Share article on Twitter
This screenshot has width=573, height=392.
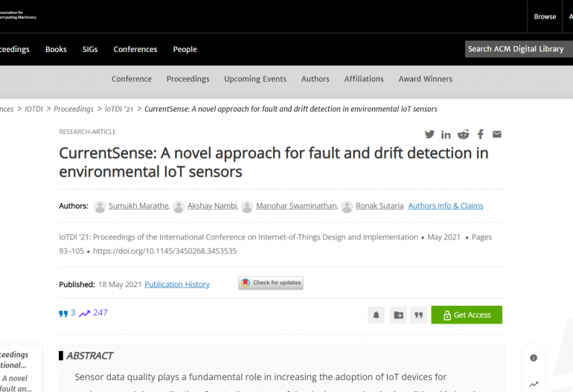[429, 134]
